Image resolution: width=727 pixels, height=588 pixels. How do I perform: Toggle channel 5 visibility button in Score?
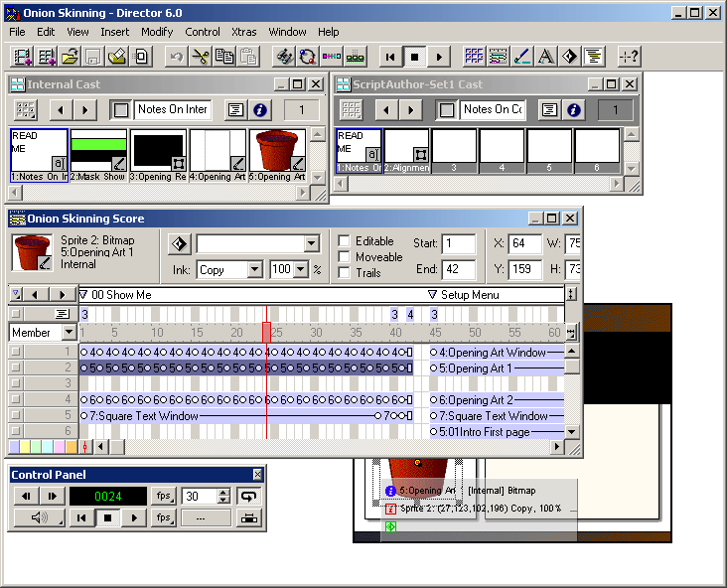16,414
